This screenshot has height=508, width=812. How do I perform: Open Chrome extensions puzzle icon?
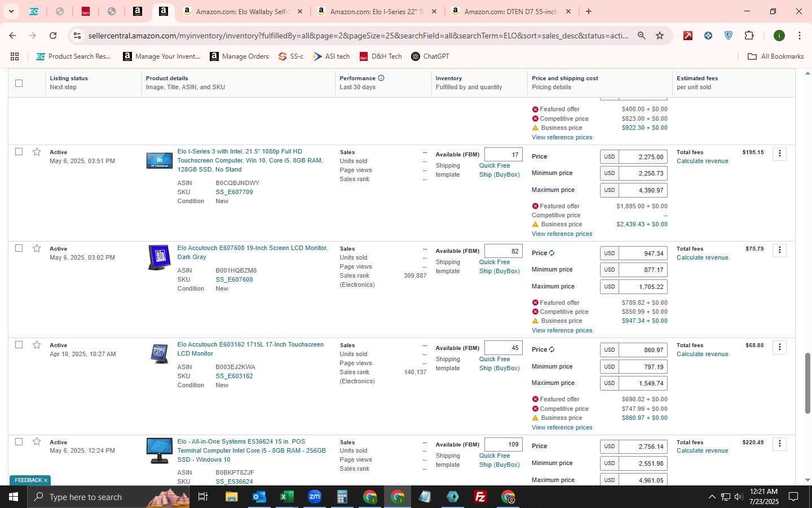coord(749,36)
